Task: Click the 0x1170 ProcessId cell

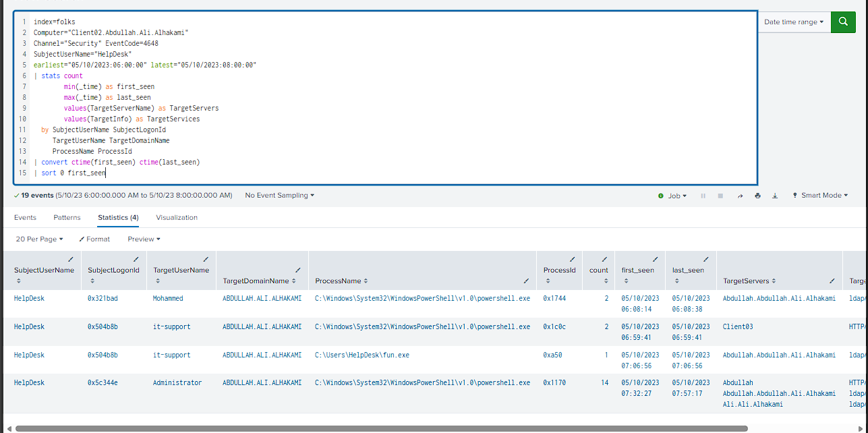Action: [554, 383]
